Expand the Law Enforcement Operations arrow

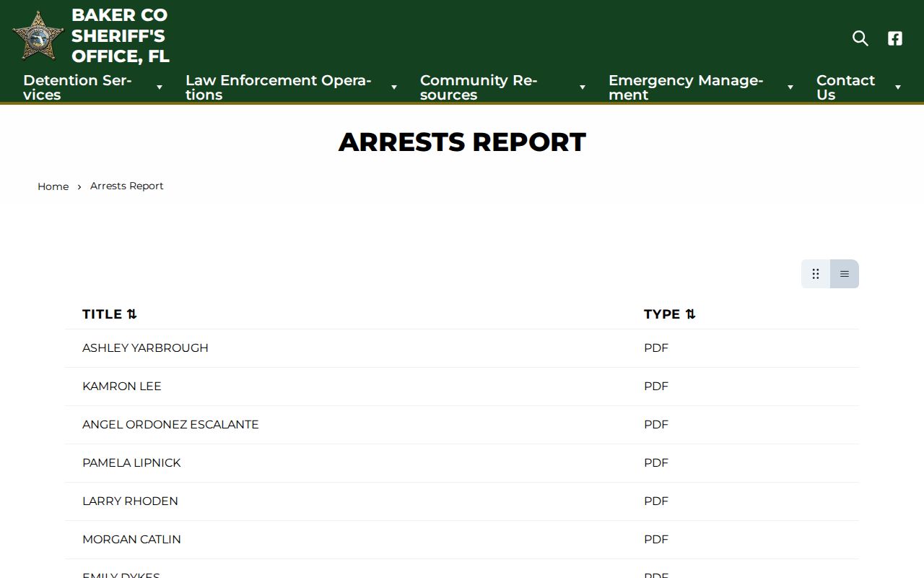pyautogui.click(x=394, y=87)
